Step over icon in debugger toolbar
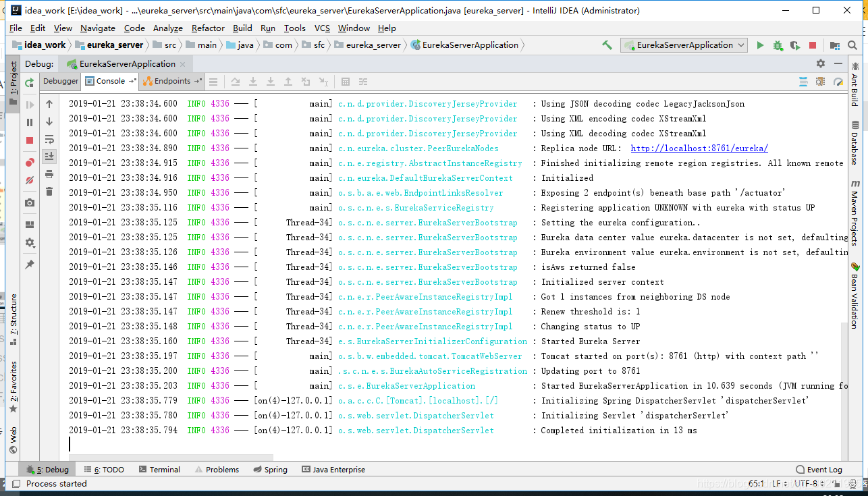Screen dimensions: 868x496 [x=236, y=82]
